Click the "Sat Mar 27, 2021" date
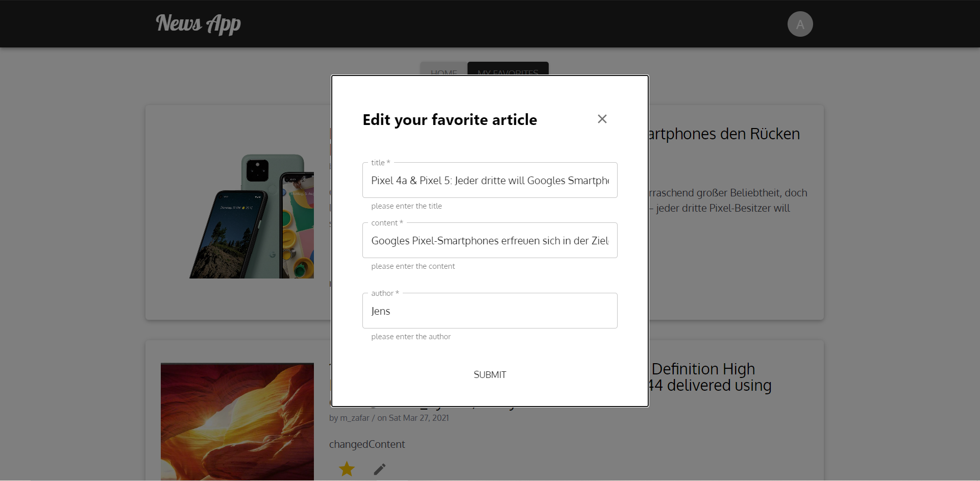Screen dimensions: 980x481 (418, 418)
